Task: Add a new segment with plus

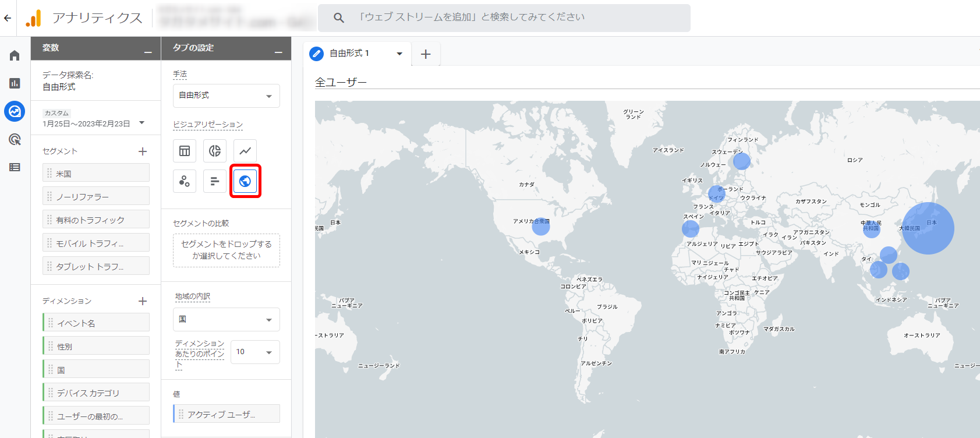Action: tap(143, 151)
